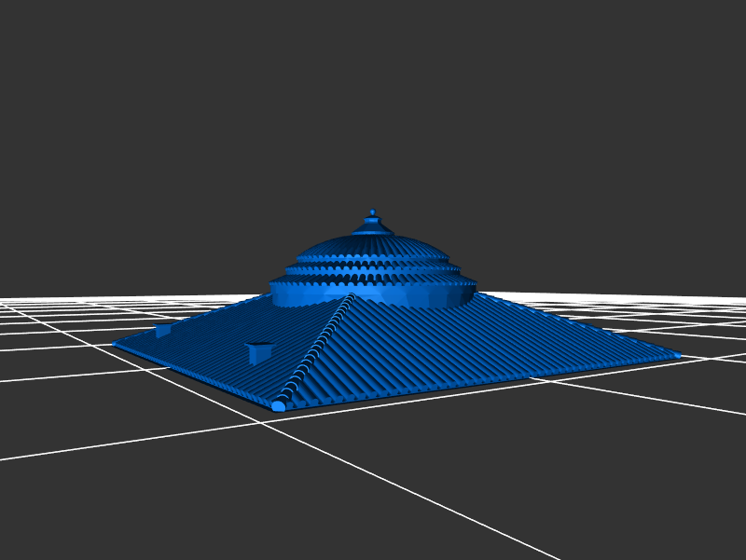The width and height of the screenshot is (746, 560).
Task: Select the rounded end cap at front corner
Action: click(x=279, y=406)
